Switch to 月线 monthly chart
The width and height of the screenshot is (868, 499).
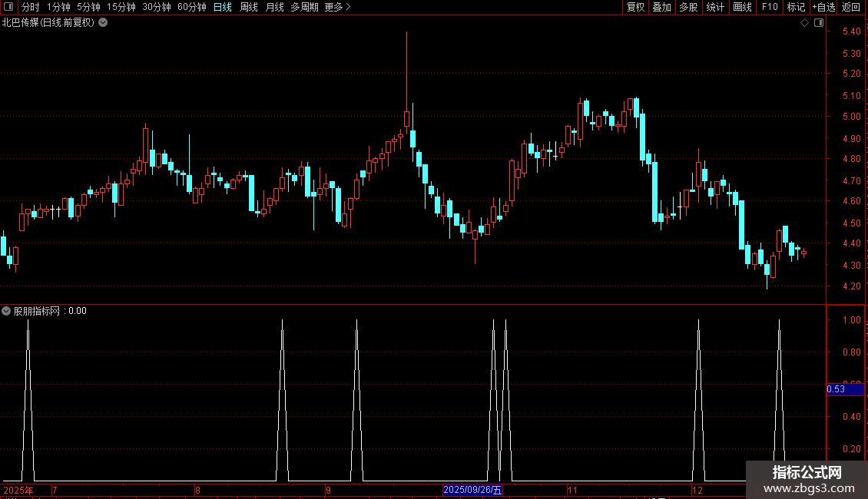tap(274, 7)
